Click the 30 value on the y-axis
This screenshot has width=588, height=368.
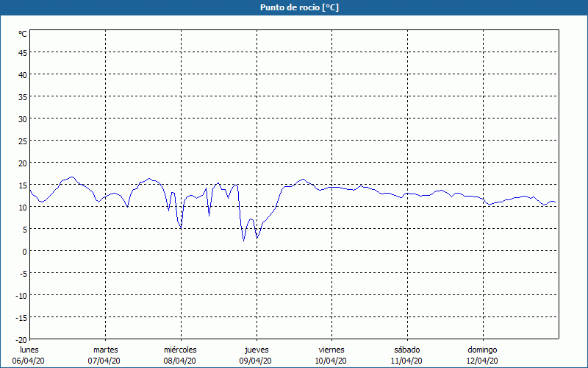[x=23, y=118]
